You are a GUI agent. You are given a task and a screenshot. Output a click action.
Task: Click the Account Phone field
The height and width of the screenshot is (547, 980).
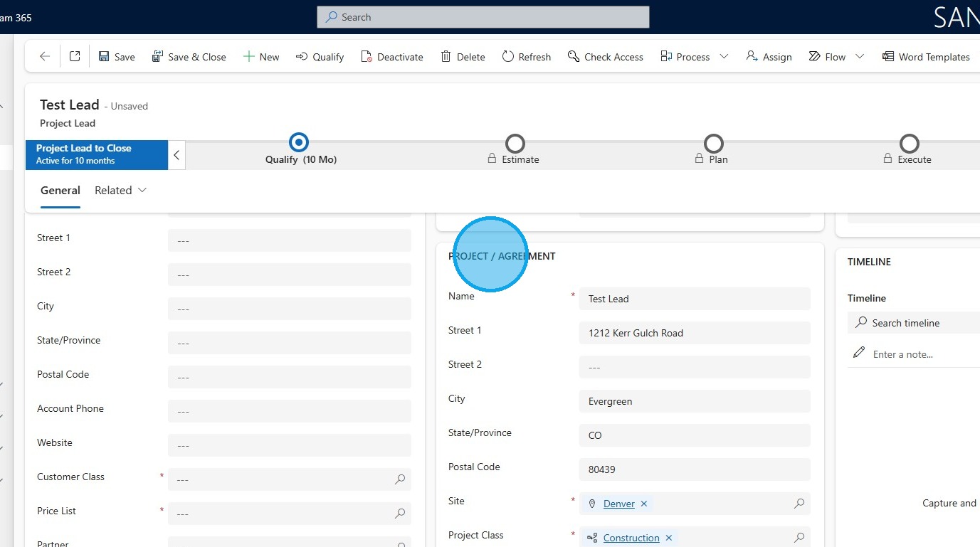click(x=290, y=411)
